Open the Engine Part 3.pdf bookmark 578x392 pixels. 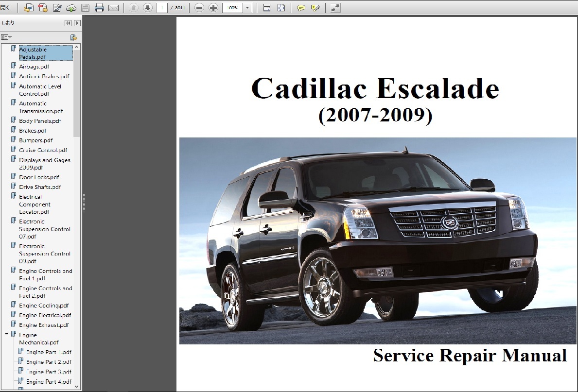coord(49,372)
